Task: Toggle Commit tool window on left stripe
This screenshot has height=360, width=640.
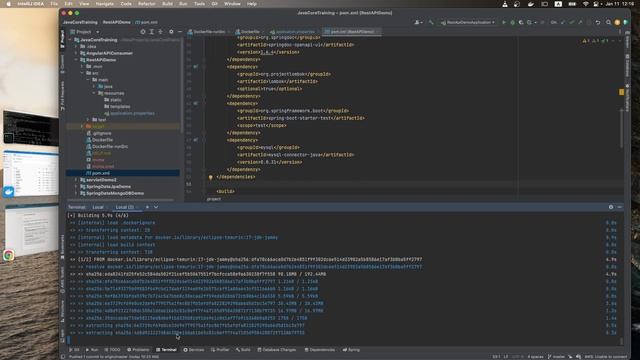Action: (x=62, y=64)
